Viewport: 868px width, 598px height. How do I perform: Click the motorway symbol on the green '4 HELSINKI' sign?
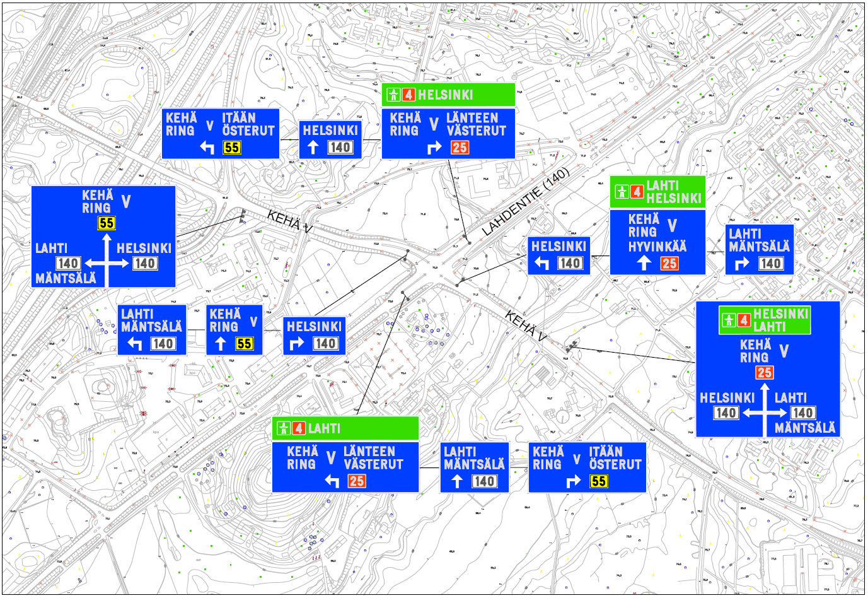pos(393,95)
